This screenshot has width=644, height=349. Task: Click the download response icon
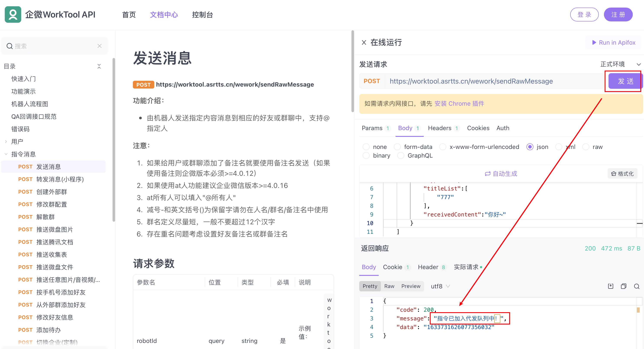(x=610, y=286)
